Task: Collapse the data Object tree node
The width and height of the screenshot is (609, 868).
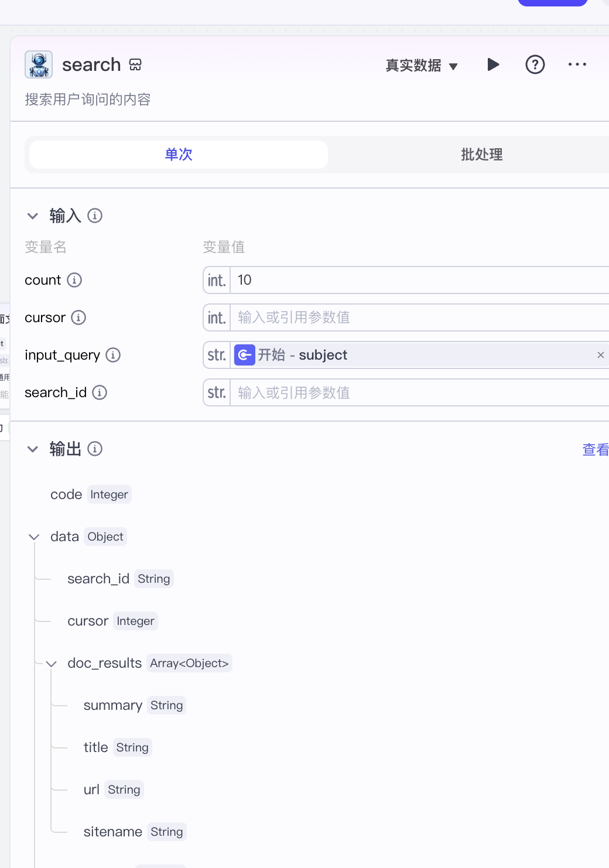Action: tap(34, 537)
